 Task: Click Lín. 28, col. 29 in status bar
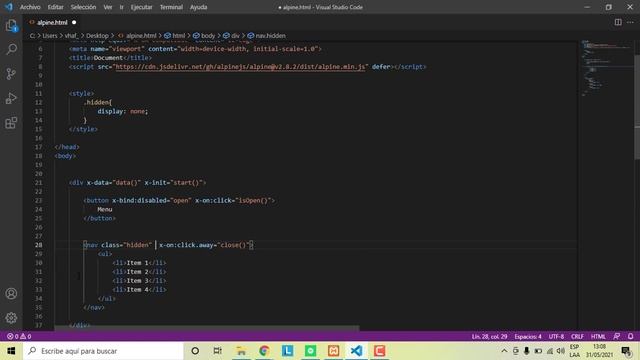489,336
